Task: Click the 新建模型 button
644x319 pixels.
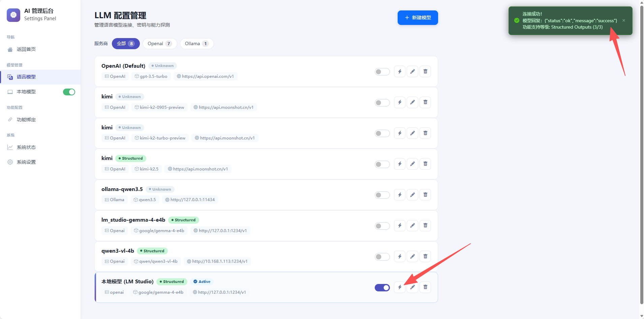Action: coord(418,18)
